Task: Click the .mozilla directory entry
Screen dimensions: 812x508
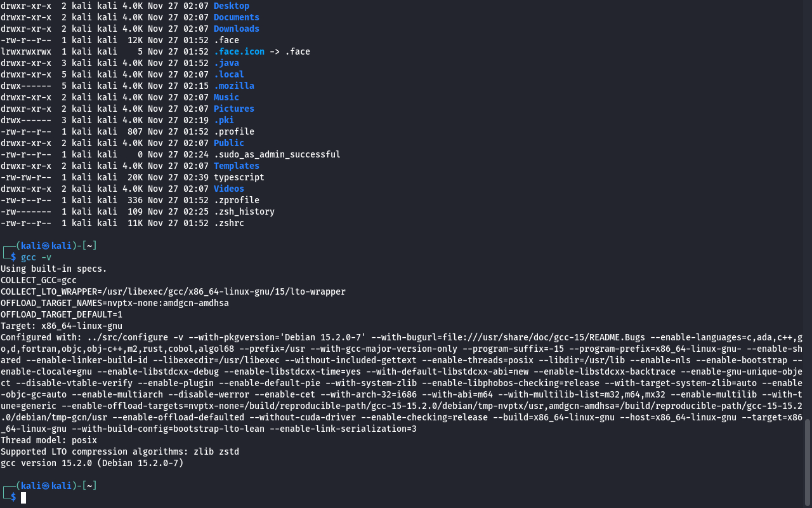Action: 233,86
